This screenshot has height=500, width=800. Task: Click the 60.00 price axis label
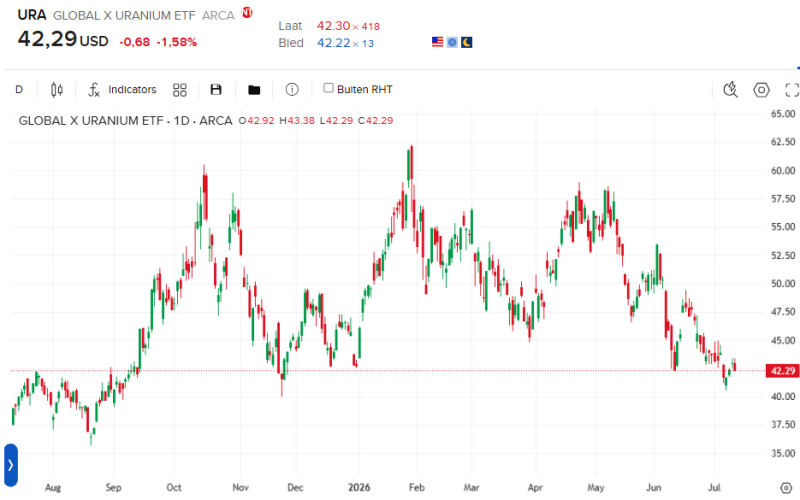(783, 170)
